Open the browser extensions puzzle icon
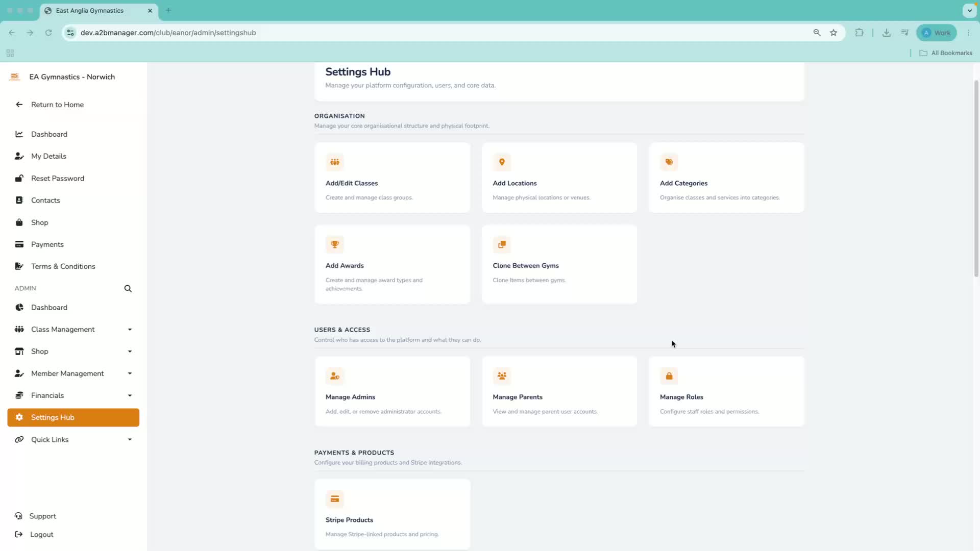Screen dimensions: 980x551 tap(860, 33)
